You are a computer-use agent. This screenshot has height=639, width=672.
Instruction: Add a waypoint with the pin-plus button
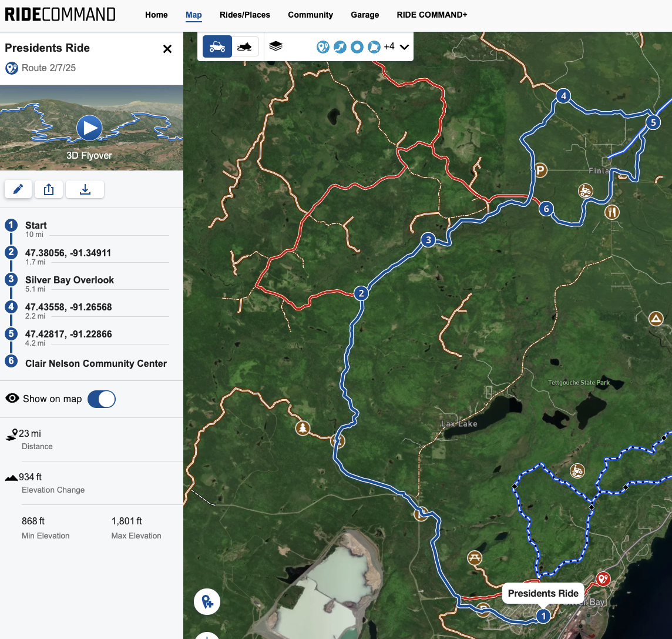(207, 602)
